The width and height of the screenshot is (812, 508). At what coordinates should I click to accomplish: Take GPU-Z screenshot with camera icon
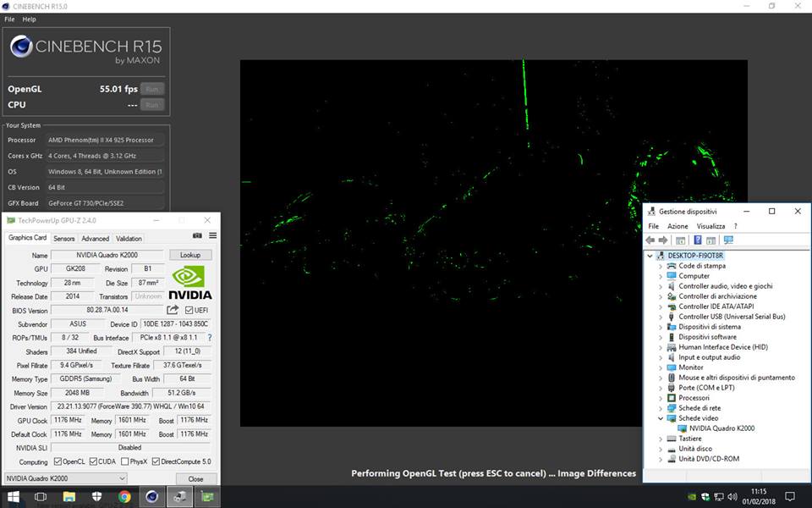coord(197,235)
